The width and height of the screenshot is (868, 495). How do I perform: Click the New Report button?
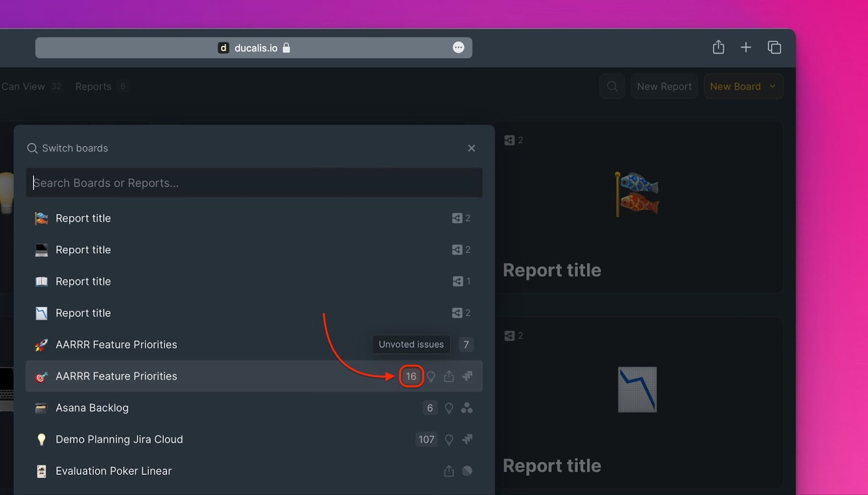(x=664, y=86)
